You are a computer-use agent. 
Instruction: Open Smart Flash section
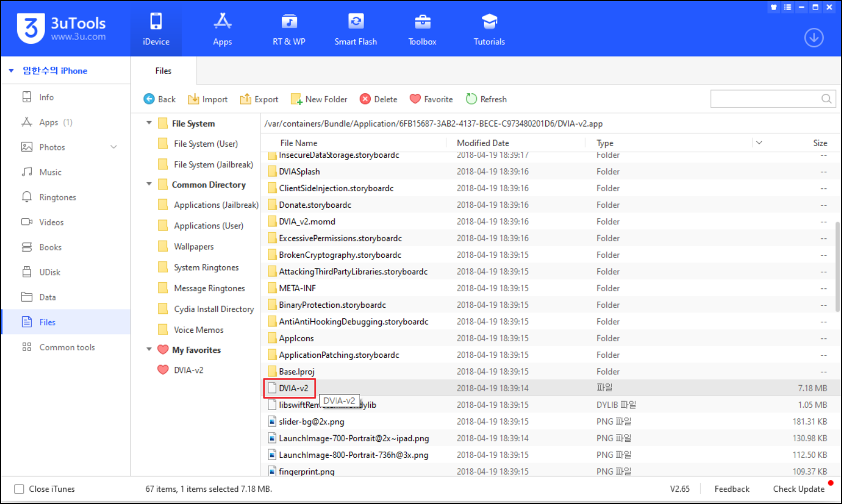coord(356,29)
